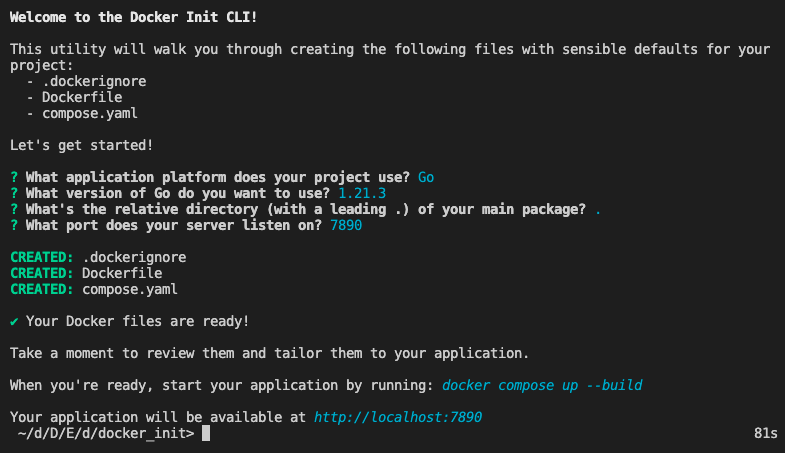Viewport: 785px width, 453px height.
Task: Click the '81s' command duration indicator
Action: (764, 433)
